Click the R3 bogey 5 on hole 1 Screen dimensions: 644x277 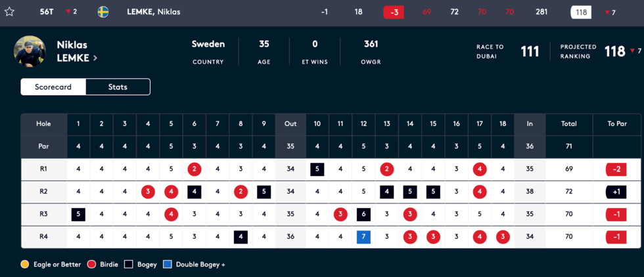point(78,214)
